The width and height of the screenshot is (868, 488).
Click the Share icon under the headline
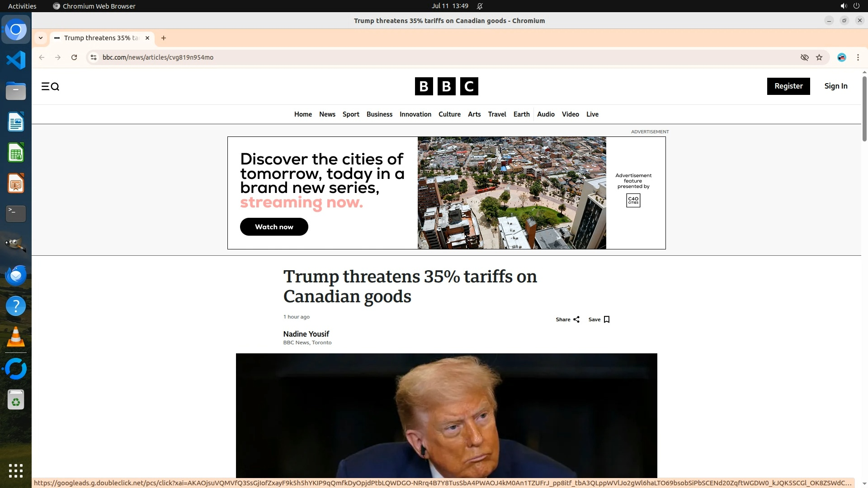pos(576,319)
